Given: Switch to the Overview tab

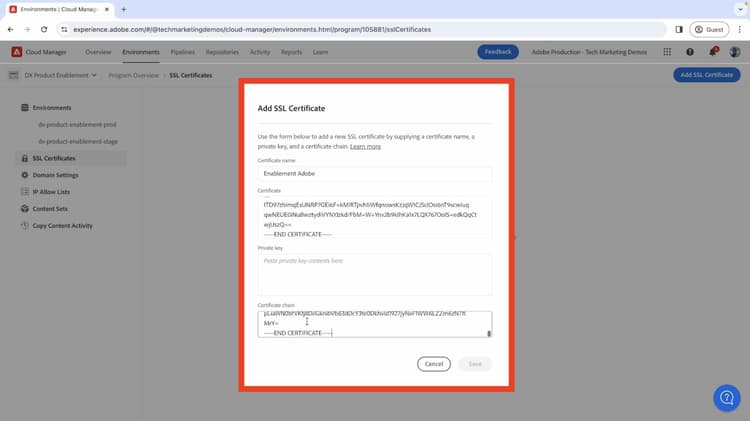Looking at the screenshot, I should (x=98, y=52).
